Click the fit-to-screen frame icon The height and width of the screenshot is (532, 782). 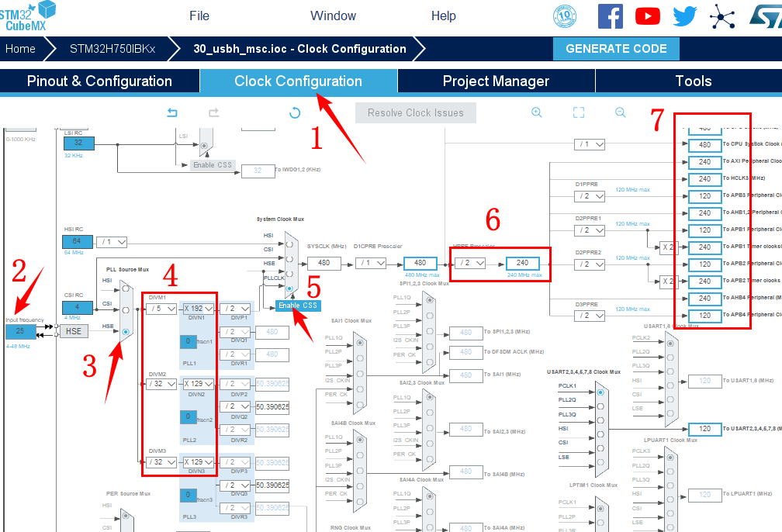tap(579, 112)
